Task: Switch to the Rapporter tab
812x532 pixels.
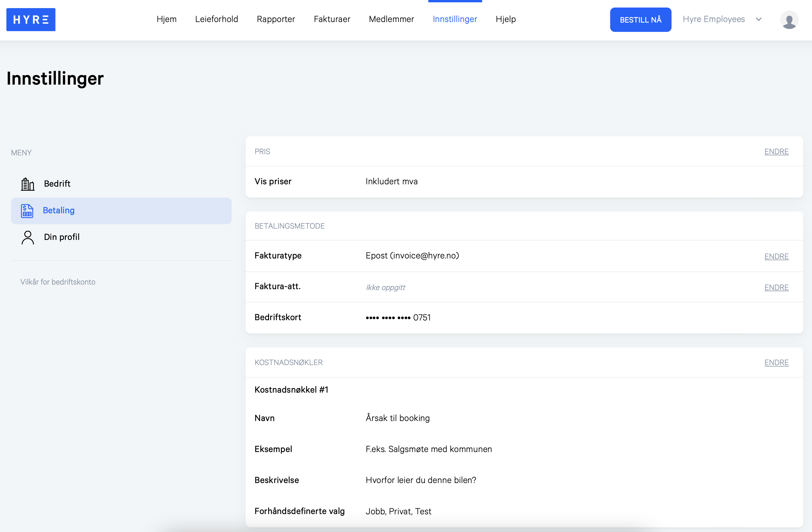Action: (276, 19)
